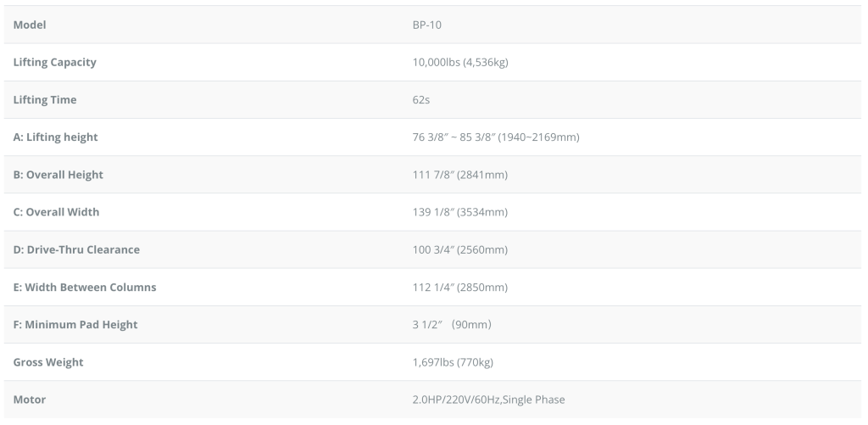Select the 'B: Overall Height' label
The height and width of the screenshot is (425, 868).
pos(58,174)
